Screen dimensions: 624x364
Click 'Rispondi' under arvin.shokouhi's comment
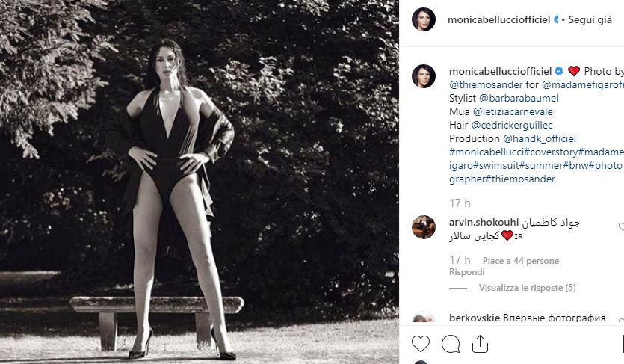[x=467, y=272]
